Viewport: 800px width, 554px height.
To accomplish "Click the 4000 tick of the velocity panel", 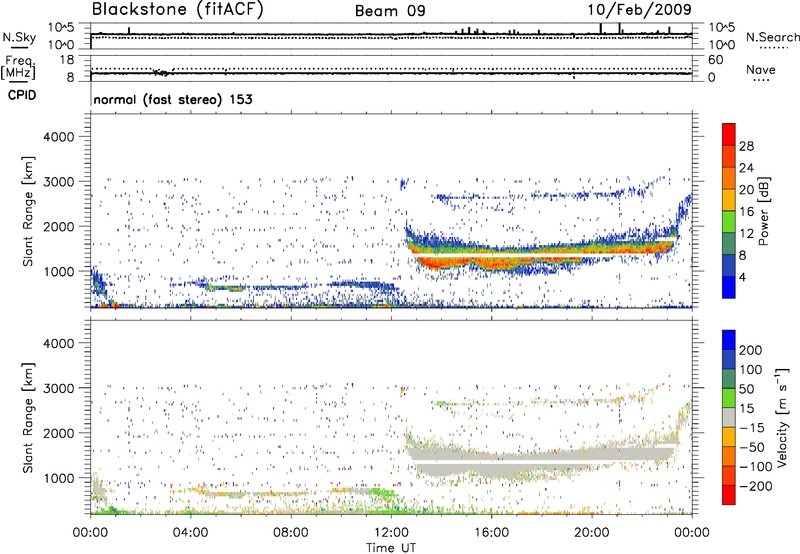I will (x=58, y=343).
